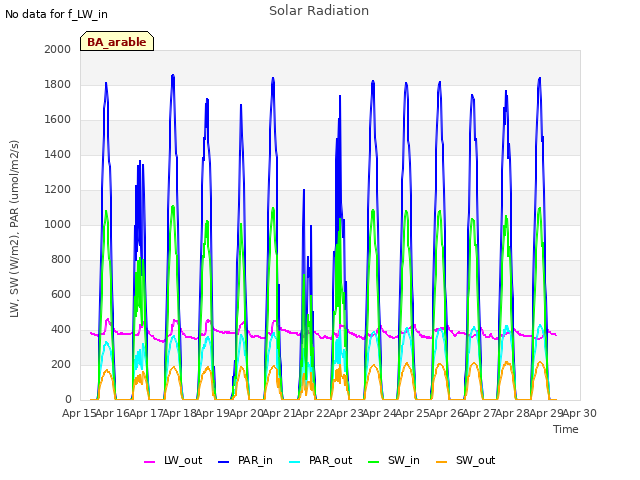The image size is (640, 480).
Task: Click the 0 y-axis tick label
Action: 68,400
